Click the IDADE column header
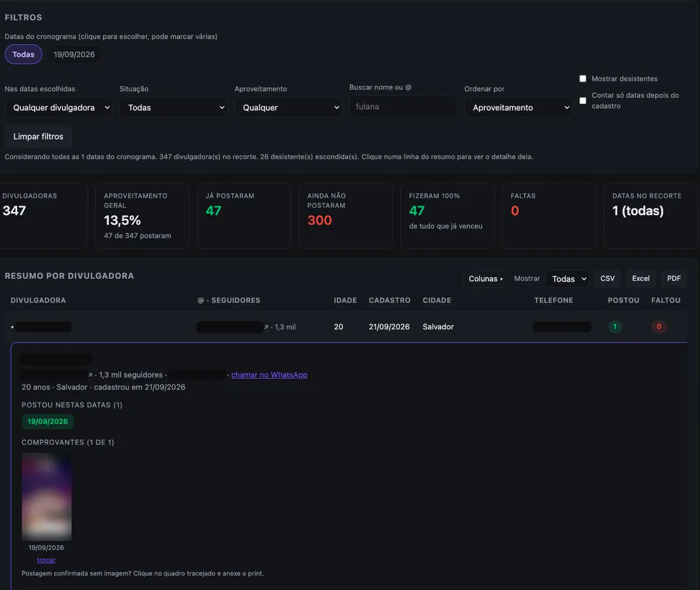Viewport: 700px width, 590px height. pyautogui.click(x=345, y=300)
